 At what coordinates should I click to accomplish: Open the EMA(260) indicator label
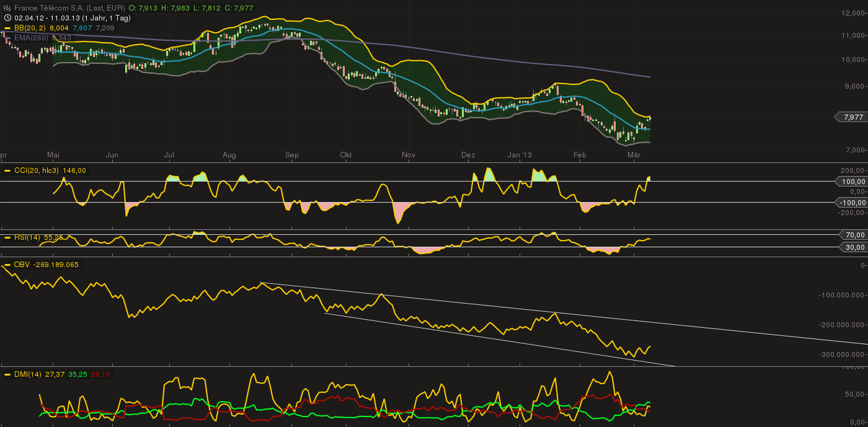point(32,38)
